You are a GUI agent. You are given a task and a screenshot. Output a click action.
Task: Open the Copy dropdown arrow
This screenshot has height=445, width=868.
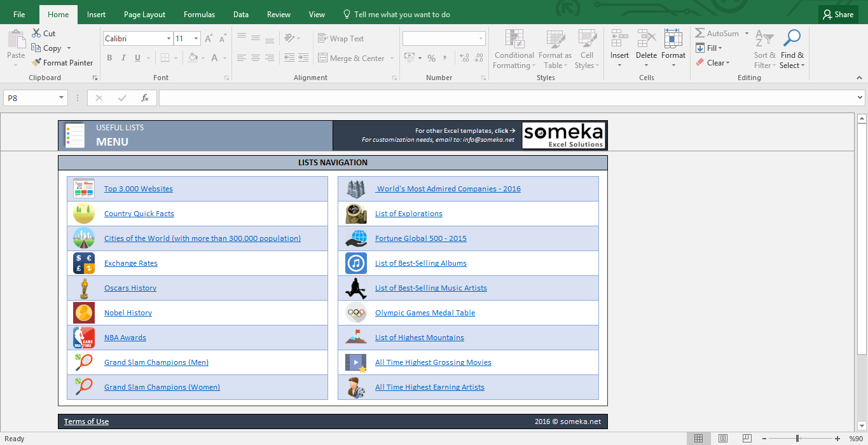point(69,48)
